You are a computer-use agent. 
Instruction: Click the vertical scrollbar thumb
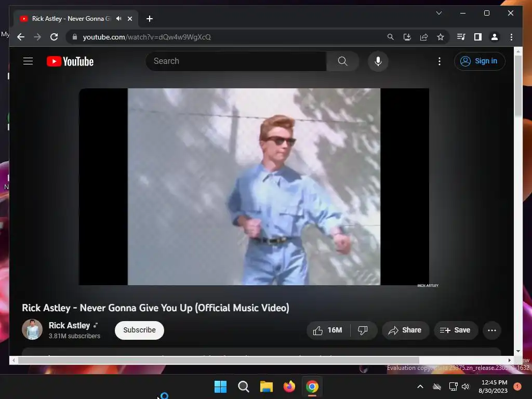(518, 85)
